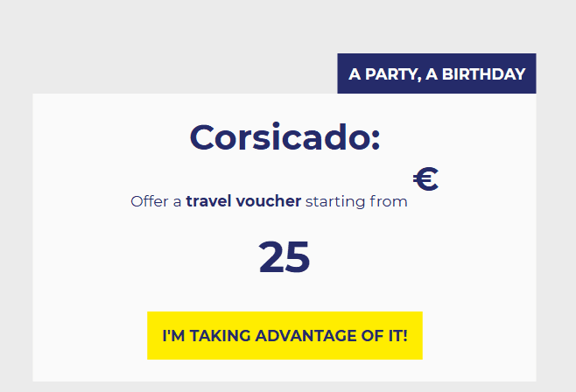Click the digit 2 in the price
The image size is (576, 392).
point(270,257)
